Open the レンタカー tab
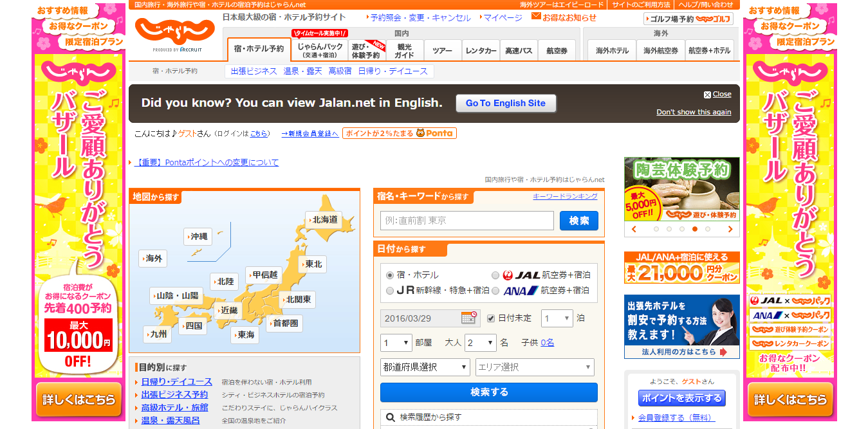Viewport: 868px width, 429px height. (481, 50)
